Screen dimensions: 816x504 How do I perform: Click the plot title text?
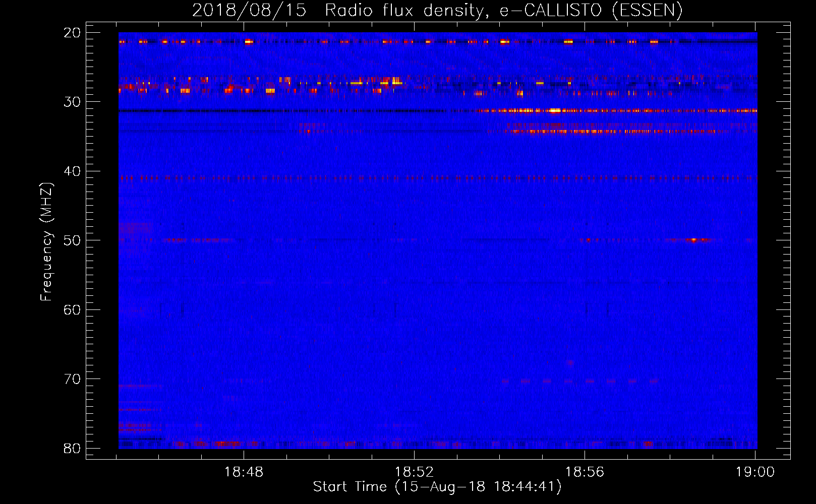(x=437, y=10)
